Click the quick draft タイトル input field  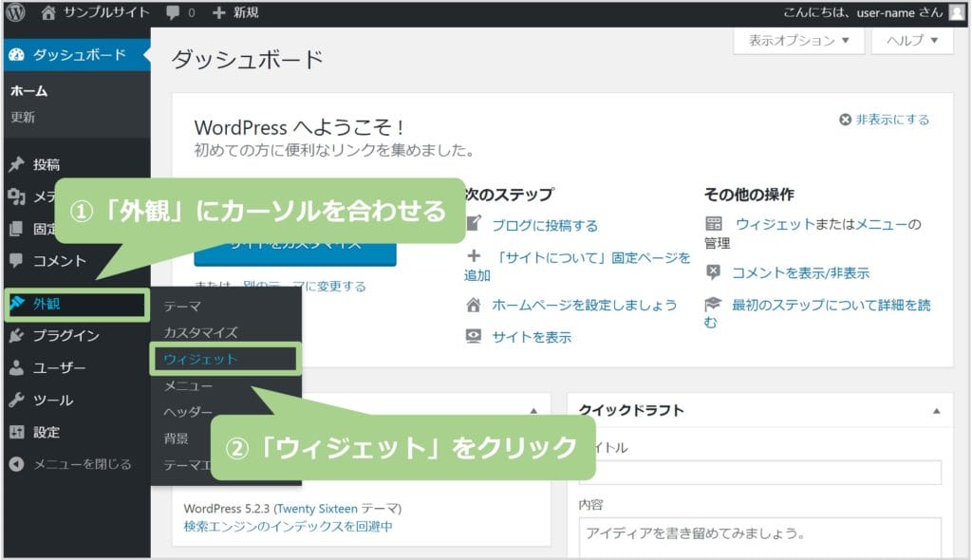tap(760, 473)
